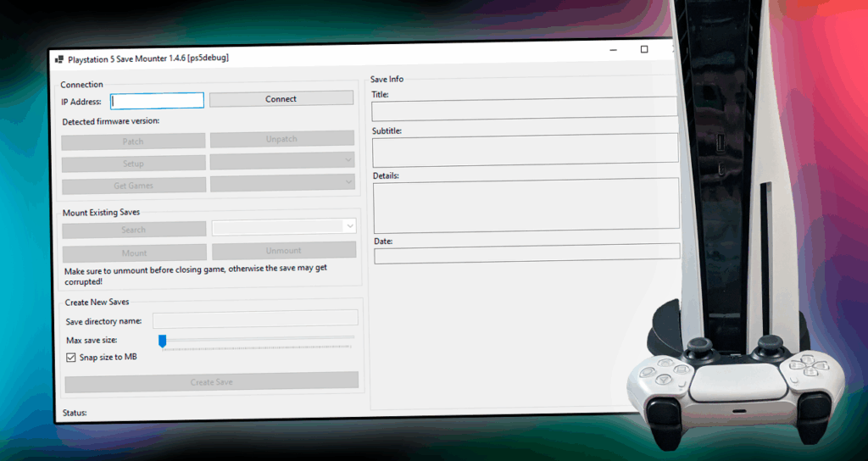Minimize the Save Mounter window
The width and height of the screenshot is (868, 461).
click(613, 50)
